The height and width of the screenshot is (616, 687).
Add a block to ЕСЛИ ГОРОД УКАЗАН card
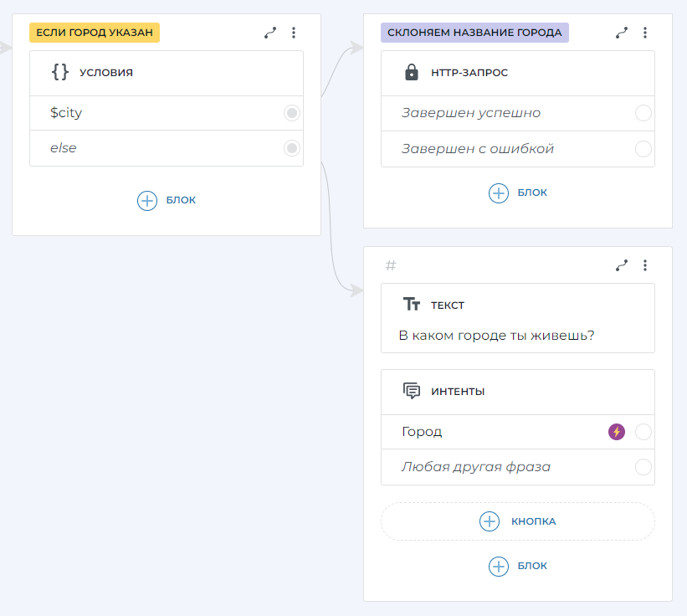[x=167, y=200]
